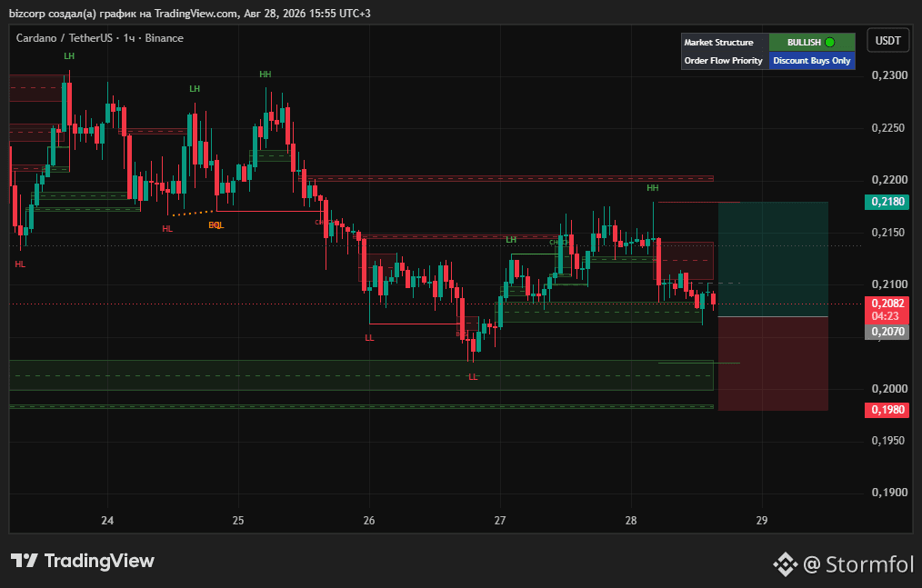This screenshot has width=922, height=588.
Task: Click date 29 on the time axis
Action: 762,521
